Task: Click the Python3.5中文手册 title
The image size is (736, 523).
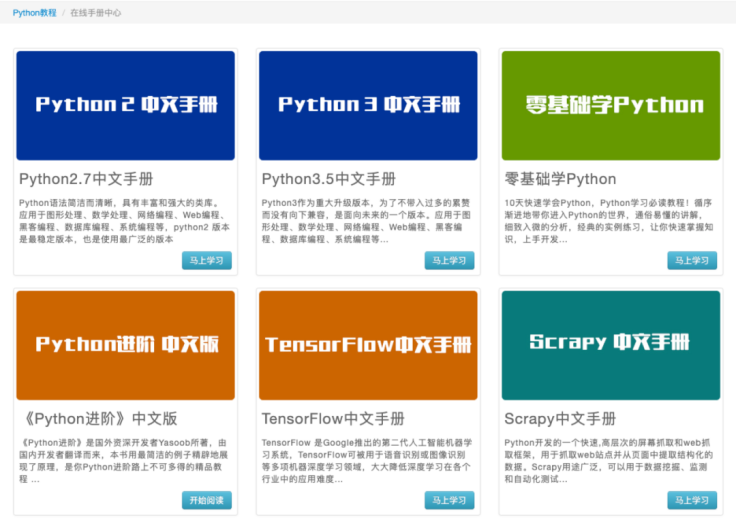Action: point(329,179)
